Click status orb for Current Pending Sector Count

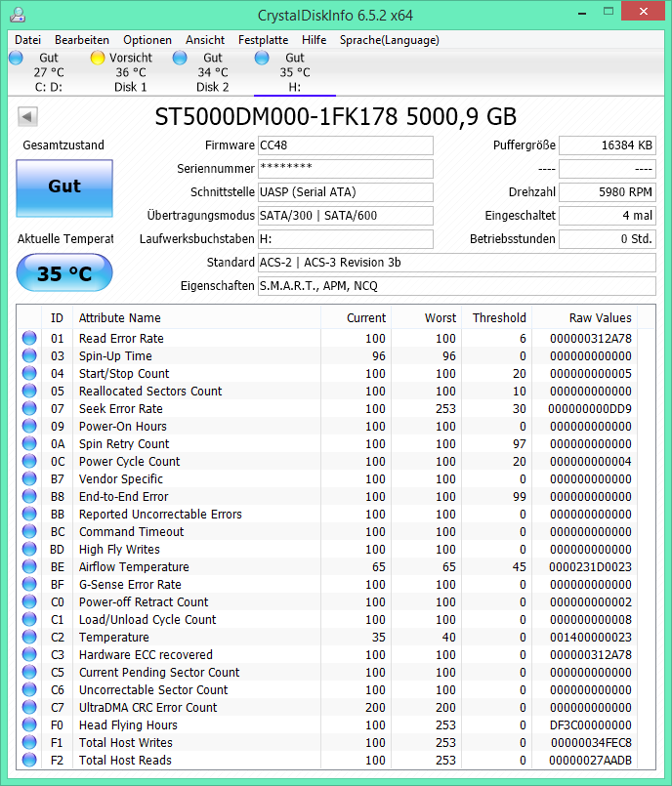click(29, 671)
